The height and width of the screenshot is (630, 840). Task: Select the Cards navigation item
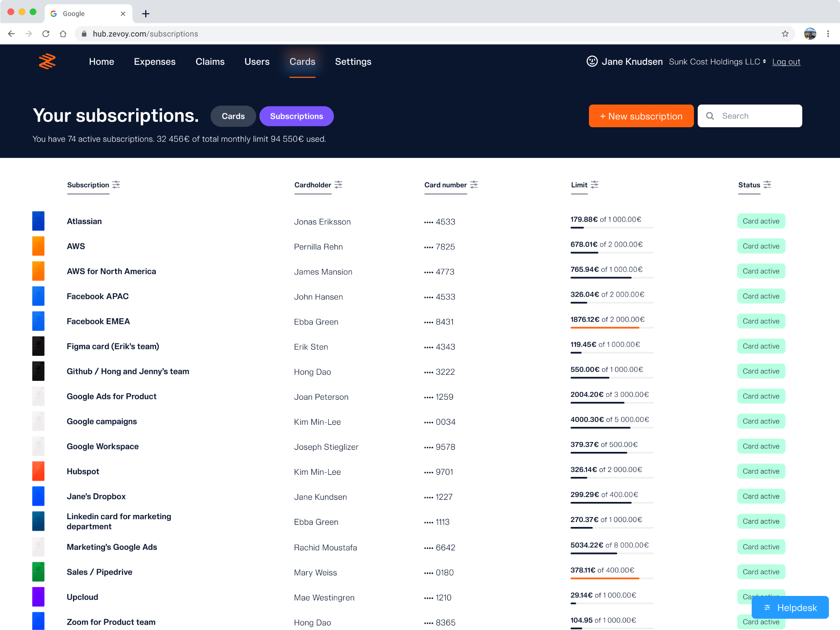(x=302, y=62)
